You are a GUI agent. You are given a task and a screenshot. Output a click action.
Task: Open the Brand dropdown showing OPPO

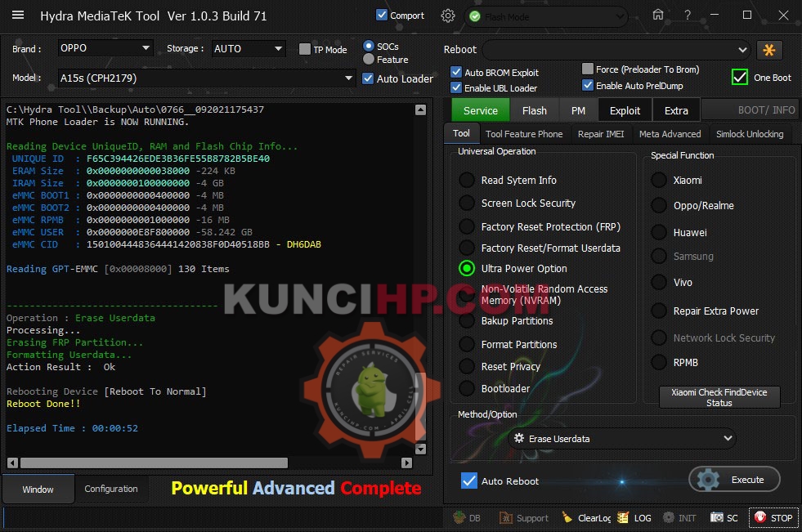pyautogui.click(x=105, y=48)
